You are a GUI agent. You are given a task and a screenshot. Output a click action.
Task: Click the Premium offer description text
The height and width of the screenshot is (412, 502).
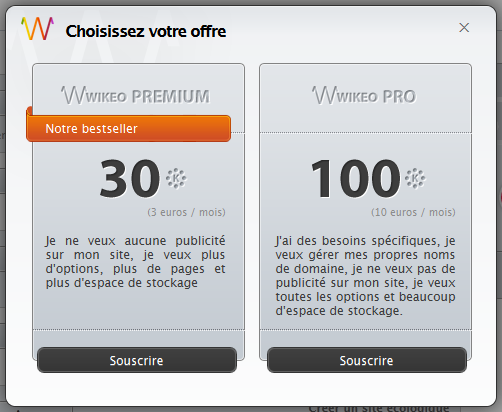[x=135, y=262]
